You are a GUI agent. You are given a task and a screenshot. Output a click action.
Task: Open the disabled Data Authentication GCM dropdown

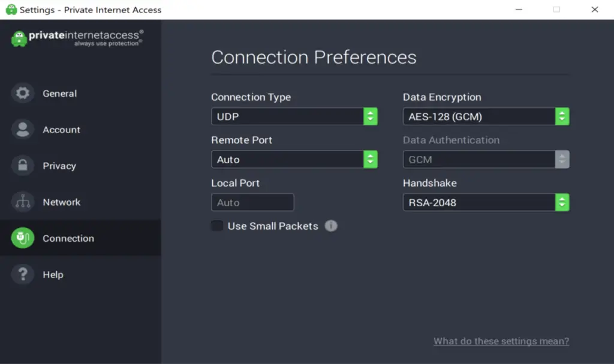click(x=486, y=160)
